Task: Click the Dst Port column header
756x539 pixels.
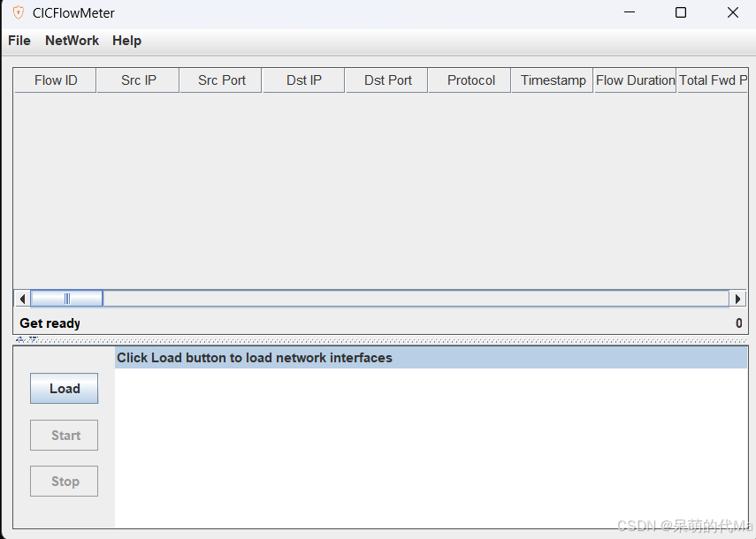Action: (387, 80)
